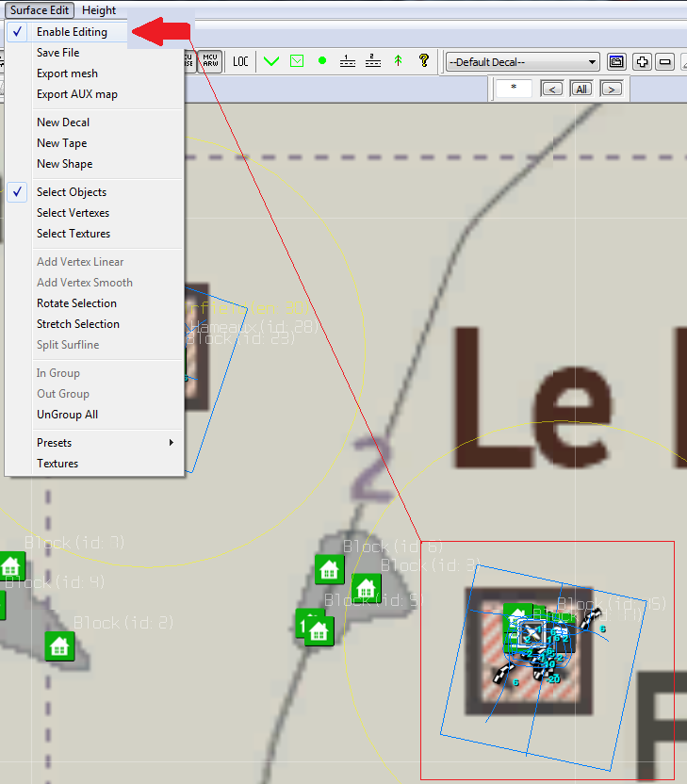
Task: Click the 'Block (id: 2)' map label
Action: (x=123, y=623)
